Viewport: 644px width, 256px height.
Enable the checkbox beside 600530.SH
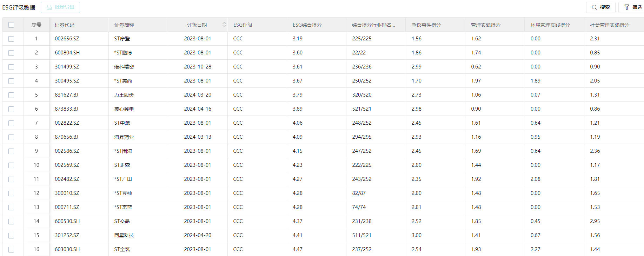tap(11, 222)
